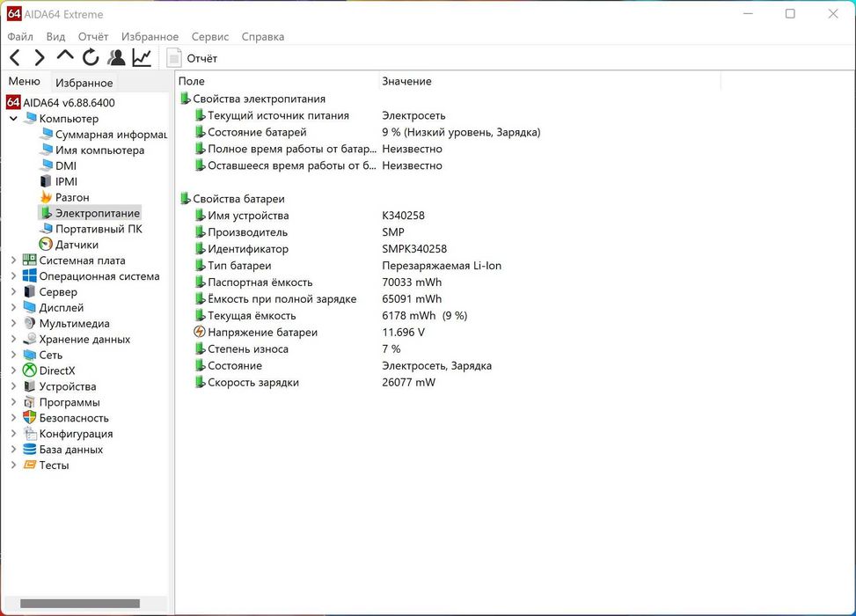The image size is (856, 616).
Task: Click the Разгон flame icon
Action: click(47, 196)
